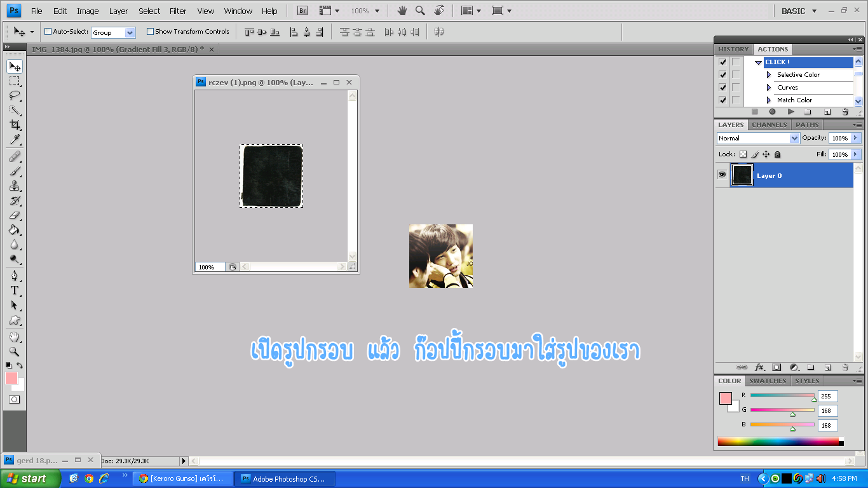Enable Show Transform Controls
This screenshot has width=868, height=488.
click(x=151, y=32)
